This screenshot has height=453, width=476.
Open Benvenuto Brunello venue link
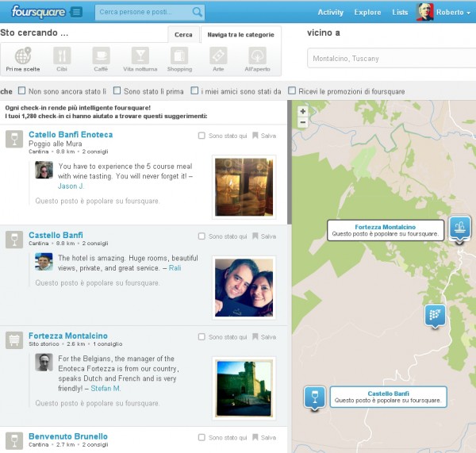pyautogui.click(x=68, y=436)
